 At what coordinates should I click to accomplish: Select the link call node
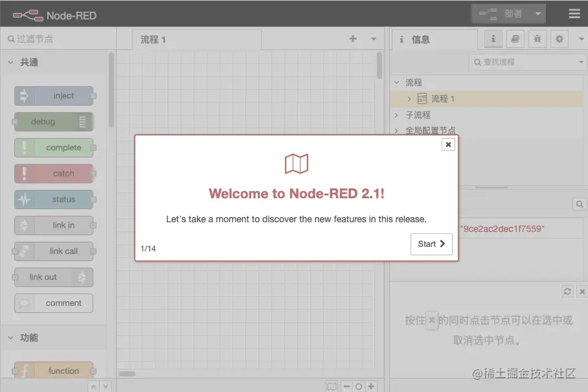click(54, 251)
